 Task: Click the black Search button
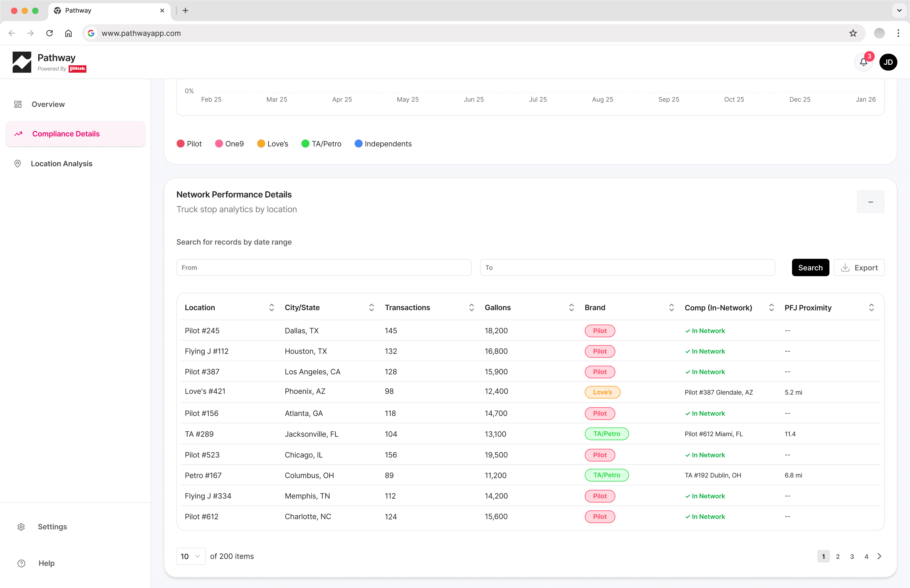click(810, 268)
